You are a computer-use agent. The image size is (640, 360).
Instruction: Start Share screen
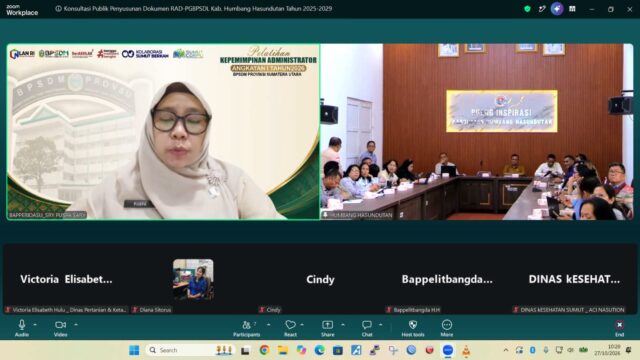pyautogui.click(x=327, y=328)
